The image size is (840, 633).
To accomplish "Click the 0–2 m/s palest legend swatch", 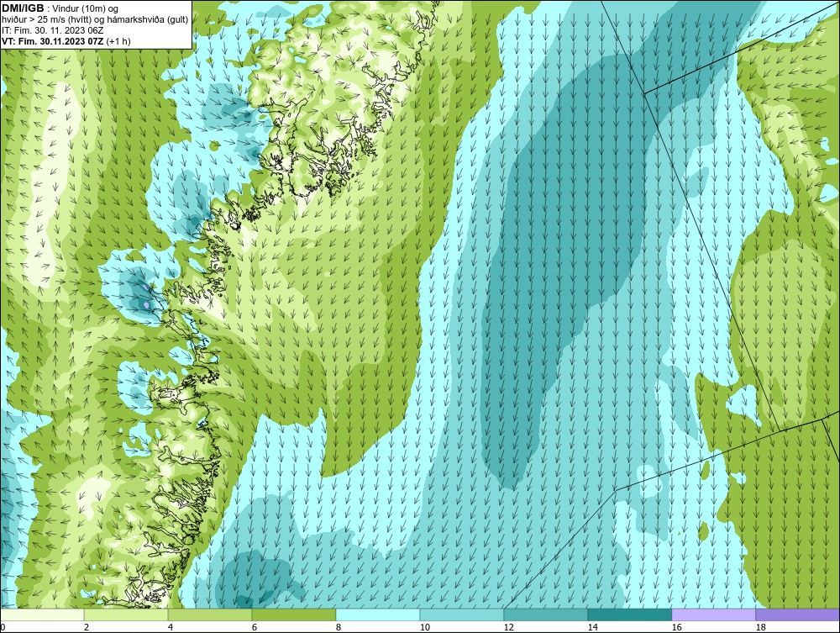I will [x=42, y=615].
